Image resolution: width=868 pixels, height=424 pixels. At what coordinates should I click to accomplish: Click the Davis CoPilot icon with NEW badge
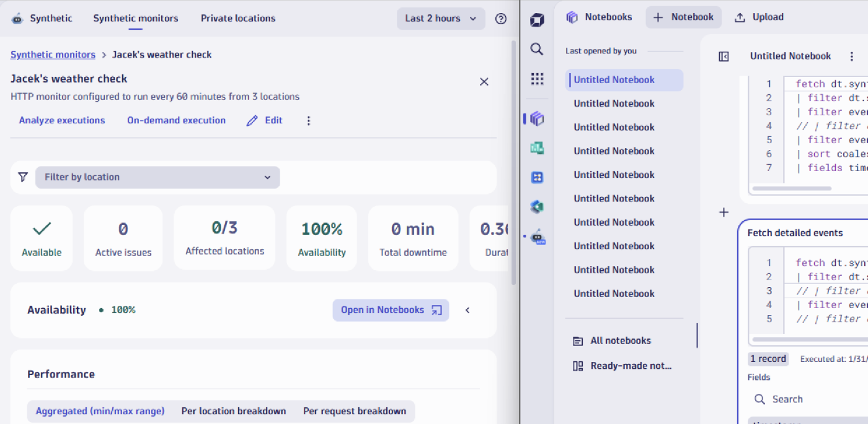pos(537,236)
